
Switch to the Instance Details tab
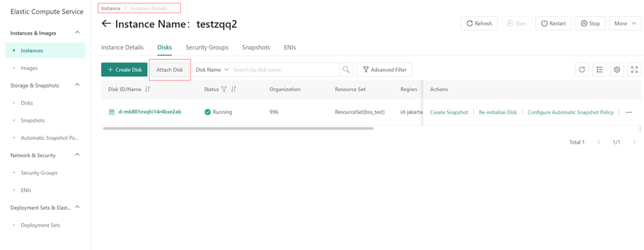122,47
